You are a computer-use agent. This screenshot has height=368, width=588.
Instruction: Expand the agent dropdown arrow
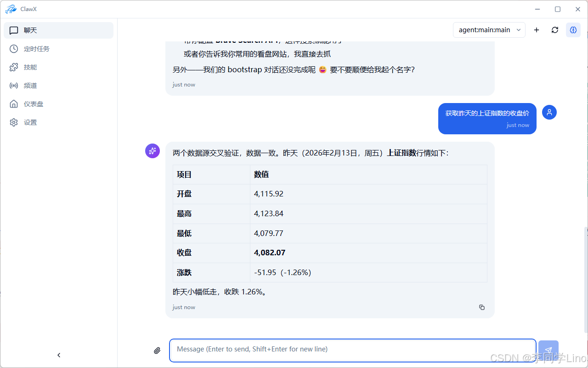[520, 29]
